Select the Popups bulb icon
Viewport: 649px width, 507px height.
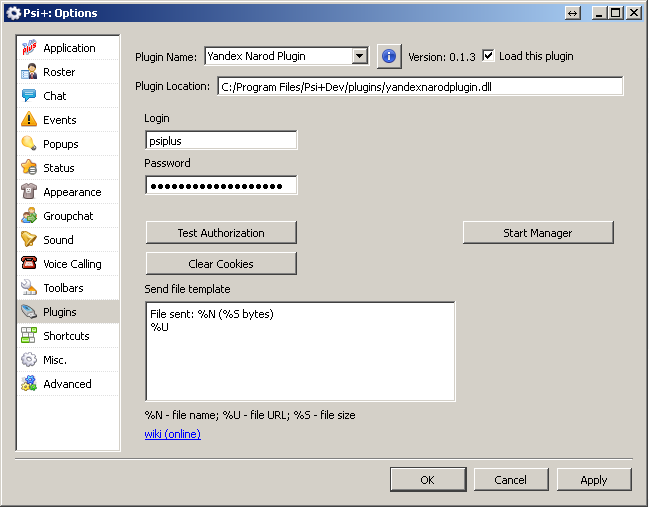click(x=30, y=144)
